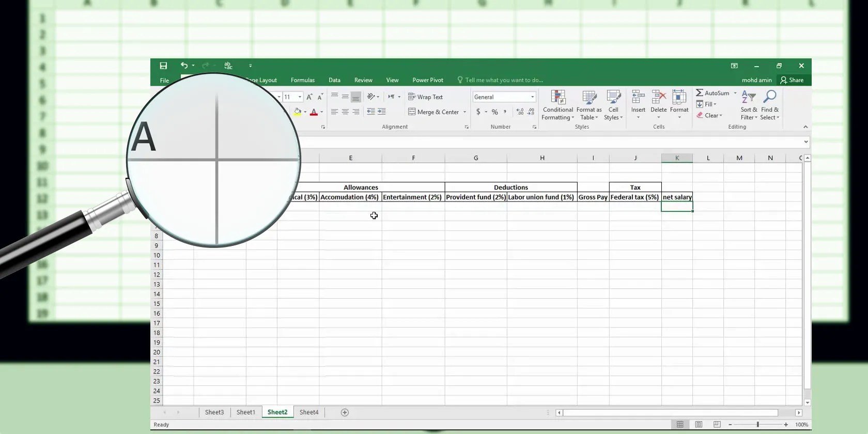This screenshot has height=434, width=868.
Task: Switch to Sheet4 tab
Action: [309, 412]
